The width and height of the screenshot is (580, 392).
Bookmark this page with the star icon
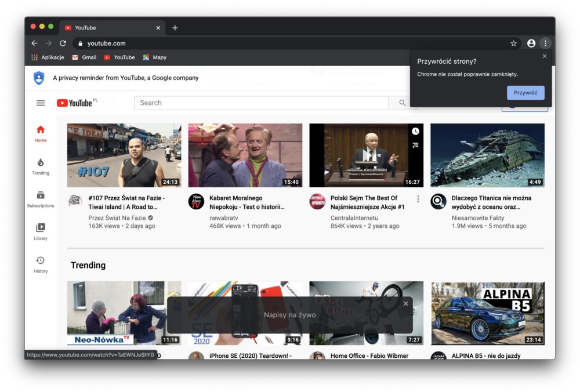pyautogui.click(x=513, y=43)
